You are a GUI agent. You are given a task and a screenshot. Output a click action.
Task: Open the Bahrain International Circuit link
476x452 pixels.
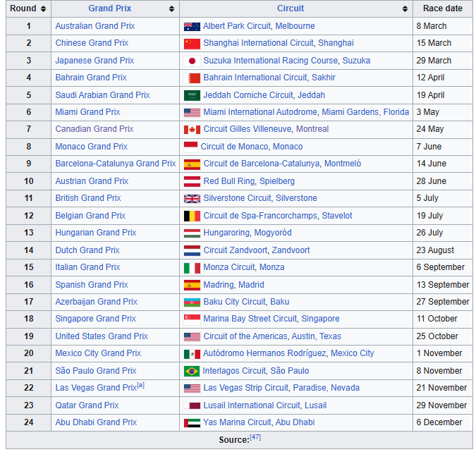255,78
